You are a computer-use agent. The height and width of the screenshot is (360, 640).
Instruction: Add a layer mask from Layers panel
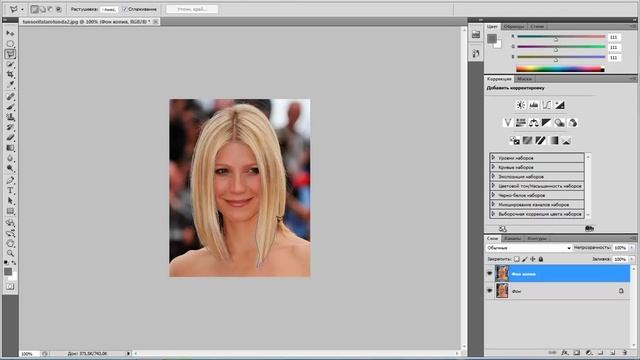coord(576,353)
